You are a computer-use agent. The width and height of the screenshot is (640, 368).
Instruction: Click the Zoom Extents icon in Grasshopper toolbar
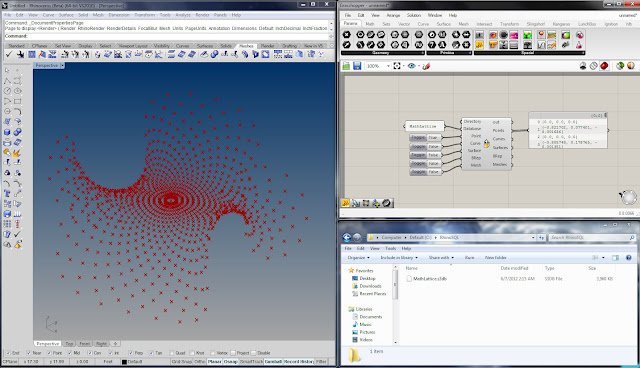click(397, 66)
